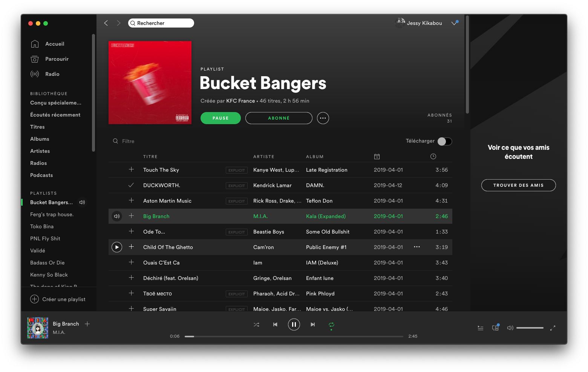Skip to the next track
588x372 pixels.
(x=312, y=324)
